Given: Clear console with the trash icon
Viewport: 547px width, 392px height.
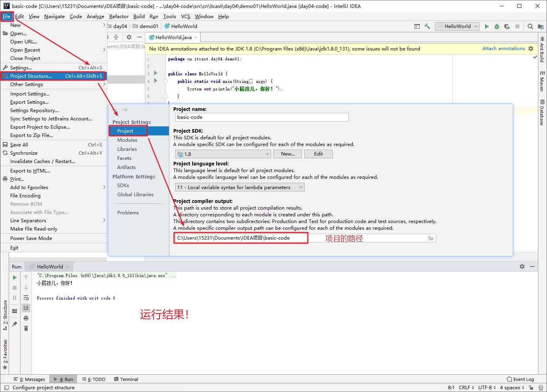Looking at the screenshot, I should [26, 328].
